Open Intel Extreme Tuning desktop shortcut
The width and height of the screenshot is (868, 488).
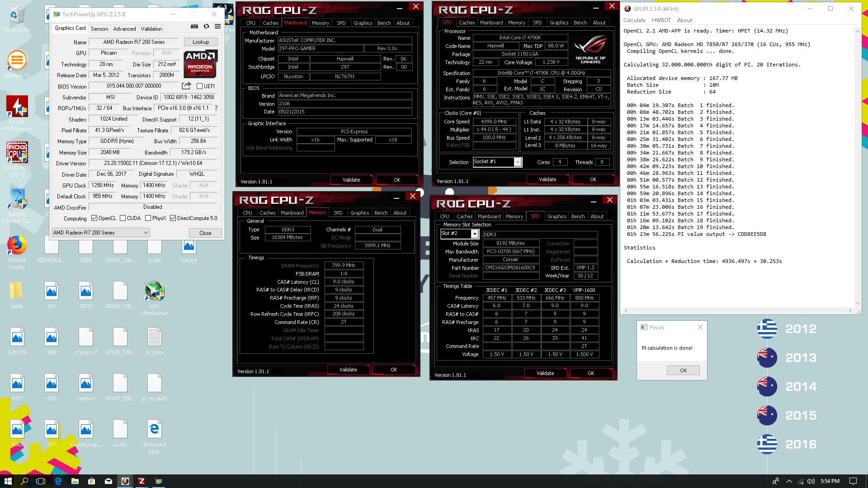[17, 206]
